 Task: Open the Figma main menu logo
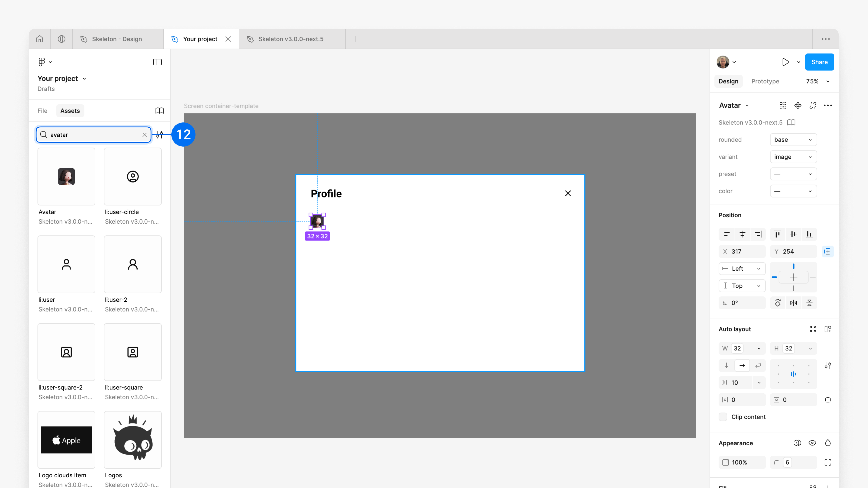42,62
